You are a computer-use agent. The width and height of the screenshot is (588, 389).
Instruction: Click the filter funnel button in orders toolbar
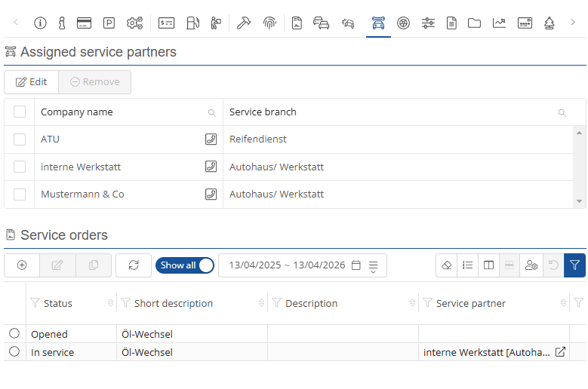574,265
